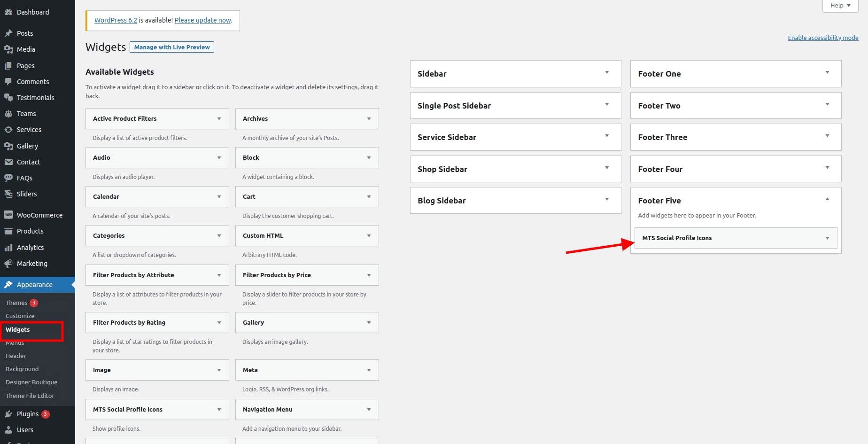868x444 pixels.
Task: Open the Help dropdown tab
Action: coord(840,6)
